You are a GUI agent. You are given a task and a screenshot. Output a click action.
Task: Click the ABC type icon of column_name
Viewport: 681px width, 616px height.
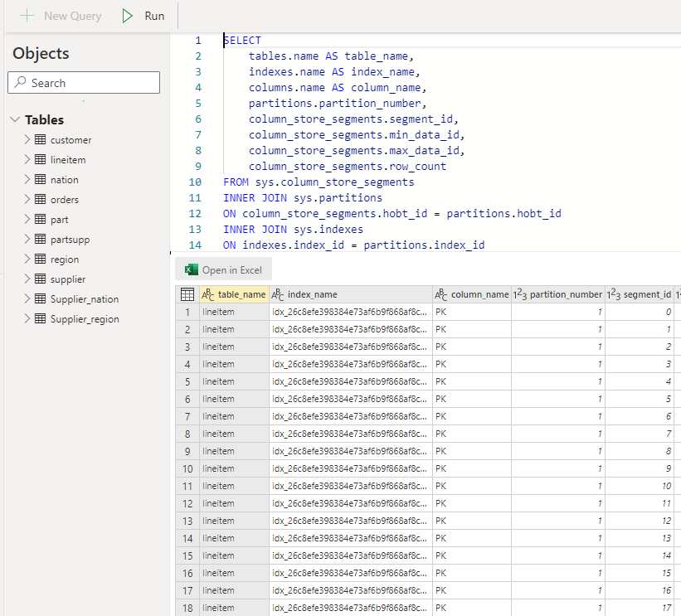[x=441, y=295]
